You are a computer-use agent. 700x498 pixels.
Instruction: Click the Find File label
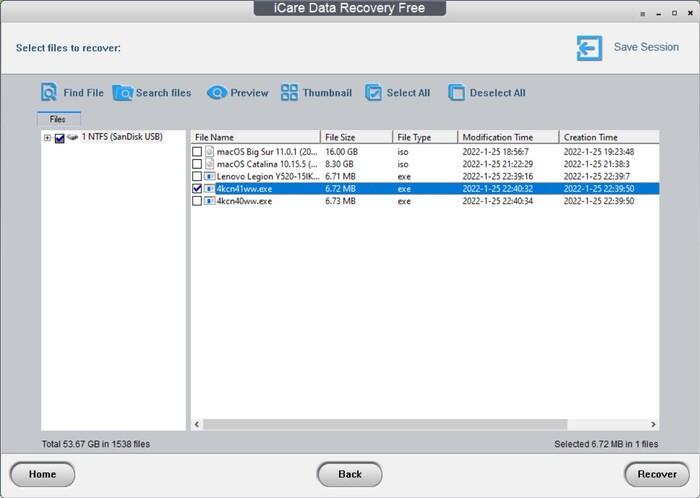pyautogui.click(x=83, y=93)
